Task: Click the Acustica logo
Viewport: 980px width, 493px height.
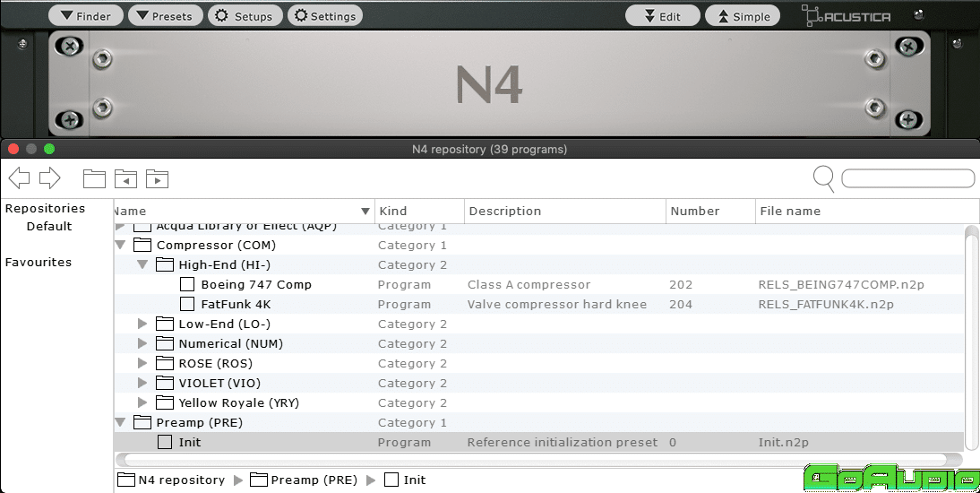Action: (x=847, y=16)
